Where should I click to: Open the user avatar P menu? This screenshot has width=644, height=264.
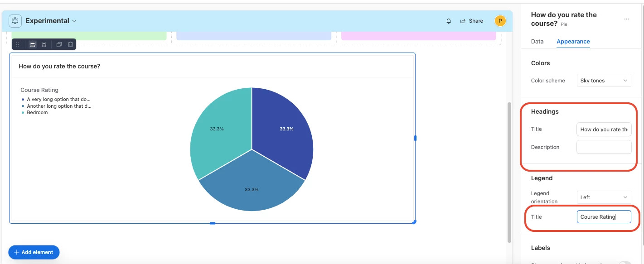(500, 21)
